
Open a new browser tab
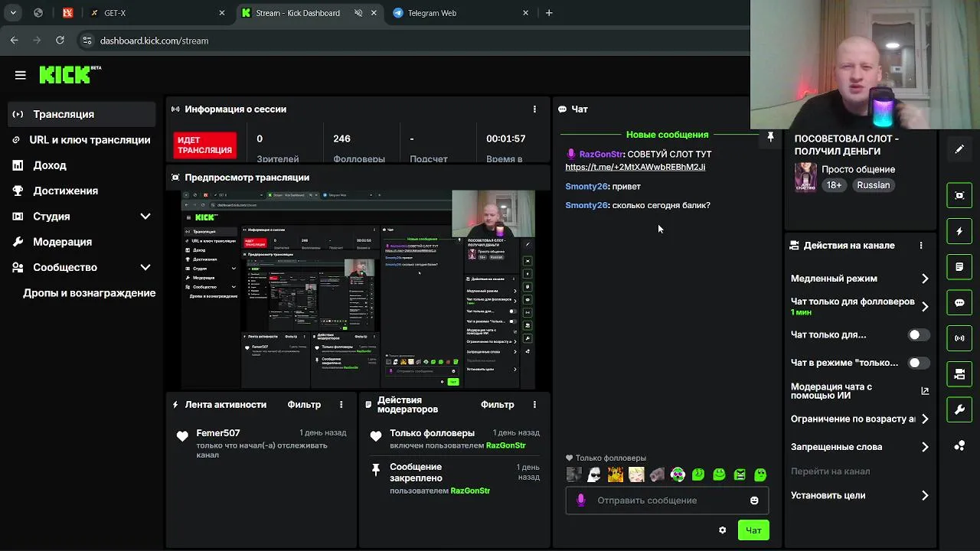pyautogui.click(x=549, y=13)
